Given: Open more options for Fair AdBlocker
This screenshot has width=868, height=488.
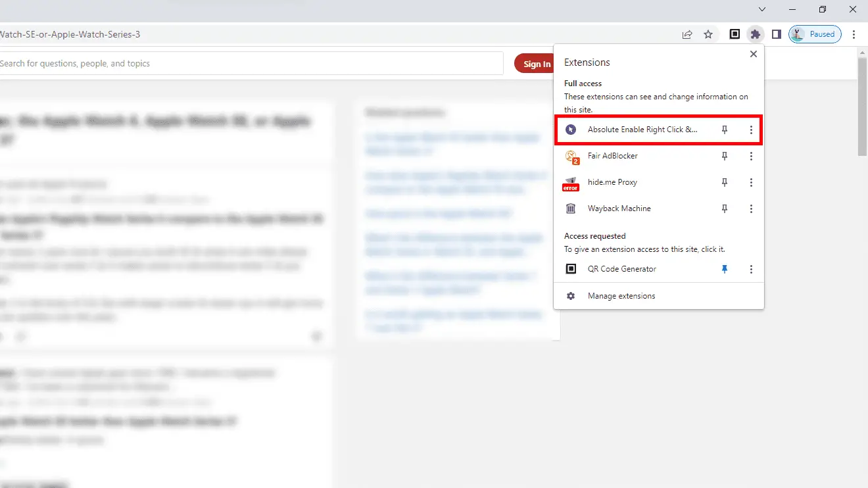Looking at the screenshot, I should (x=751, y=156).
